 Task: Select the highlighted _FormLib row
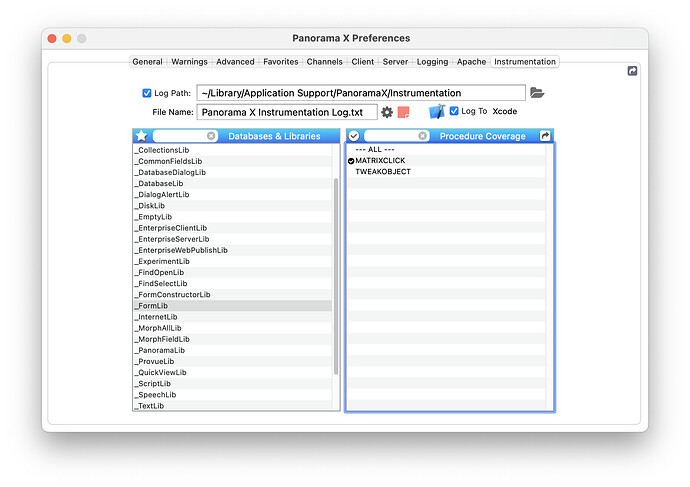click(x=233, y=306)
